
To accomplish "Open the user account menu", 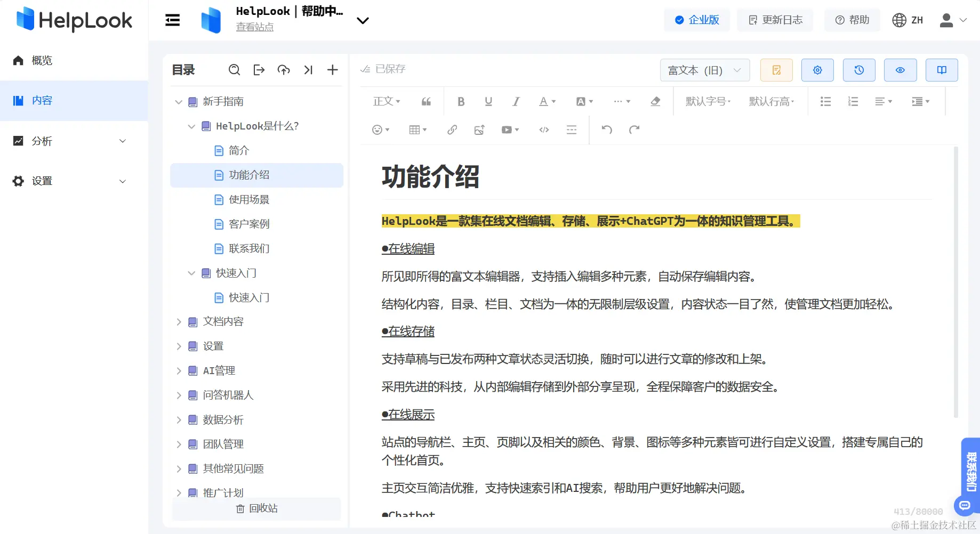I will pos(953,20).
